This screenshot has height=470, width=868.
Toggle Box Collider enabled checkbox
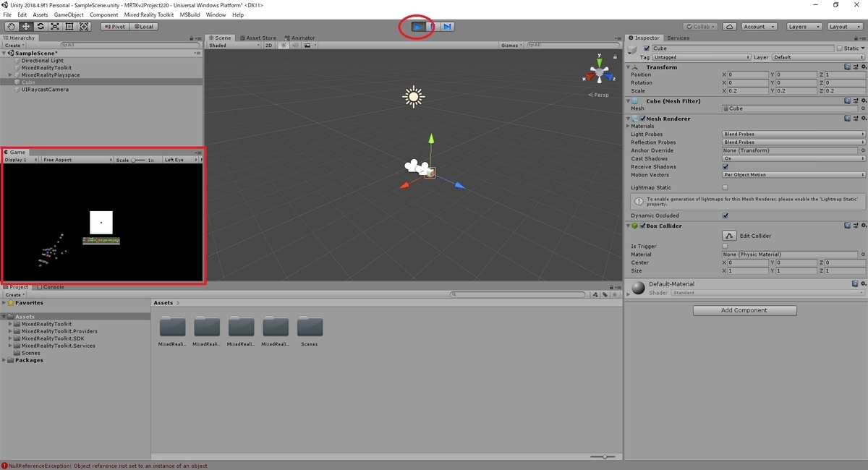tap(642, 226)
